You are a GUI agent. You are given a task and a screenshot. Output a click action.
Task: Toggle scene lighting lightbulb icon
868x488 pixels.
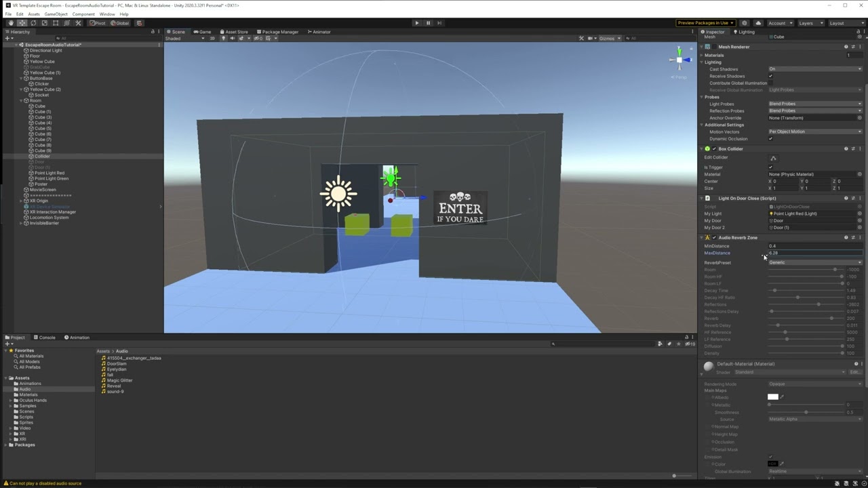click(224, 39)
